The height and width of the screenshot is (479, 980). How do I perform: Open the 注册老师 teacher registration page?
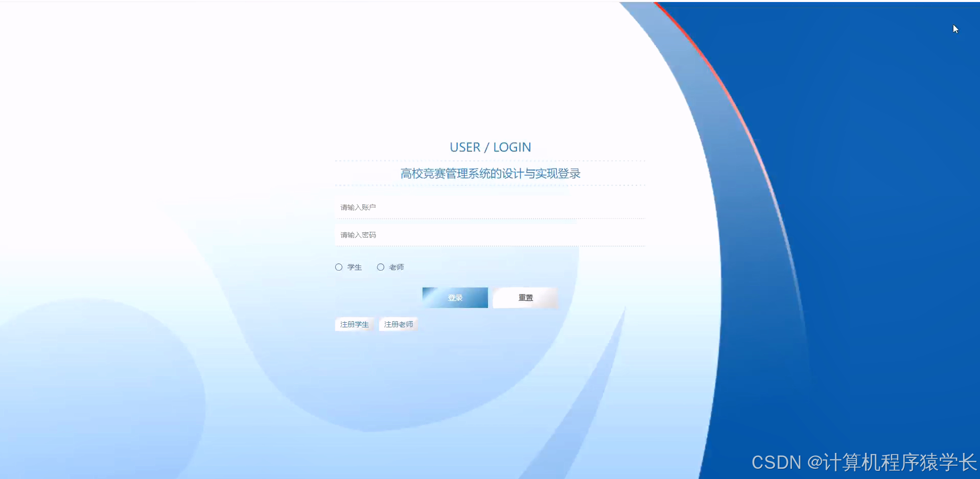tap(398, 324)
